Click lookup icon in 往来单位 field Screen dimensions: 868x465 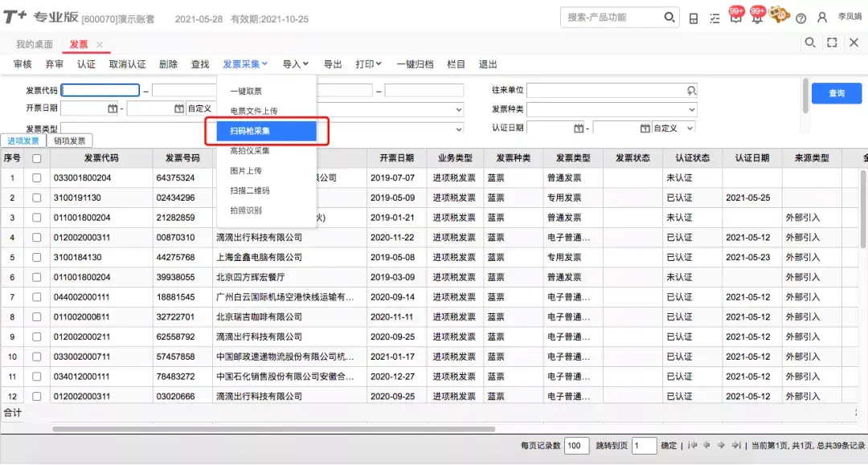coord(691,90)
